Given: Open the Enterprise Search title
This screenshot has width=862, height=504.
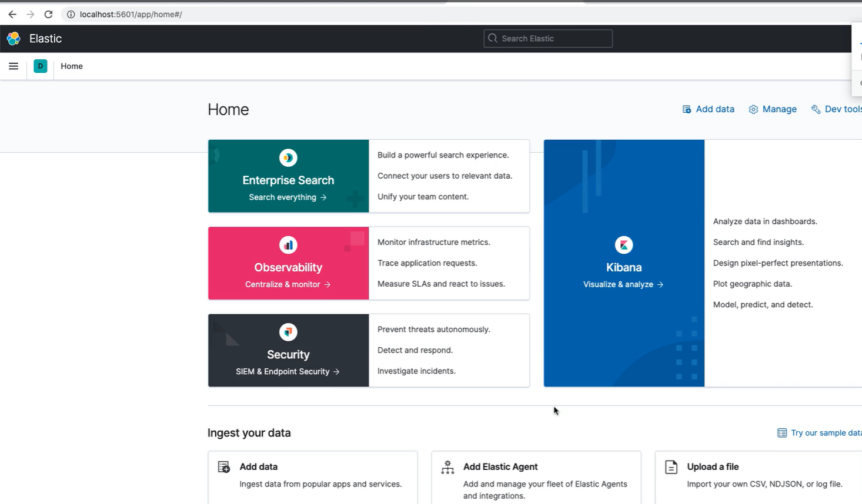Looking at the screenshot, I should [288, 180].
